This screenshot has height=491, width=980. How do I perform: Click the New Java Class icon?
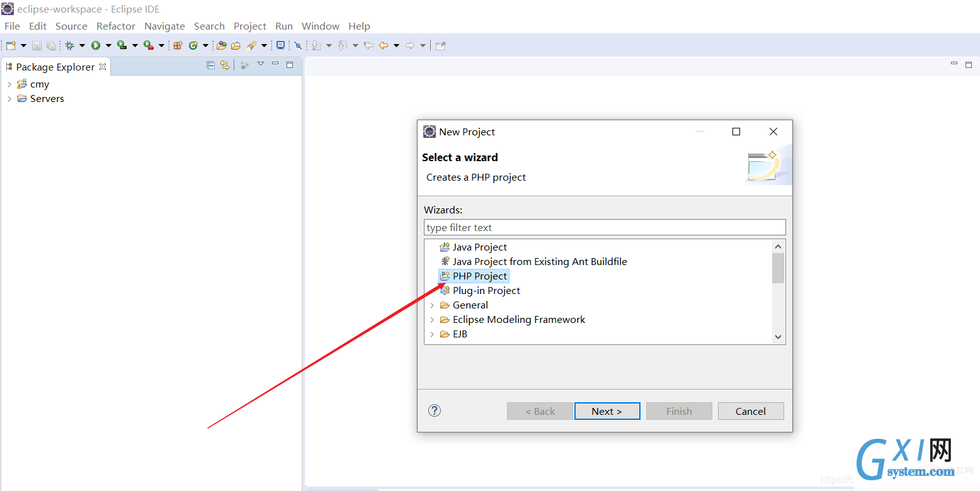point(193,45)
